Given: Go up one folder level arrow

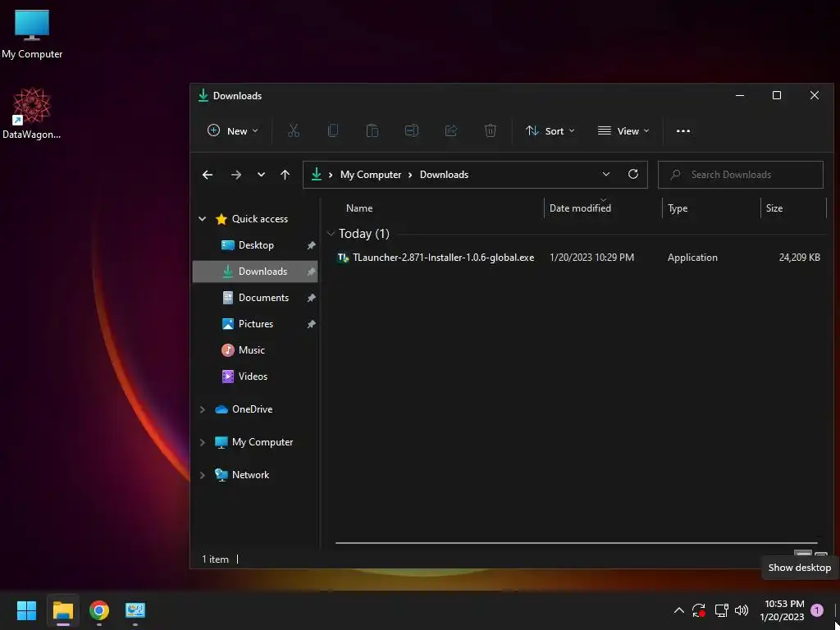Looking at the screenshot, I should coord(285,175).
